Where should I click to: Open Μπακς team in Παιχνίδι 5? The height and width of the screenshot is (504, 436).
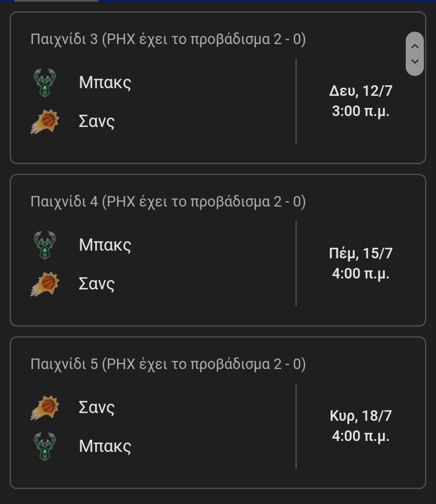pyautogui.click(x=105, y=446)
